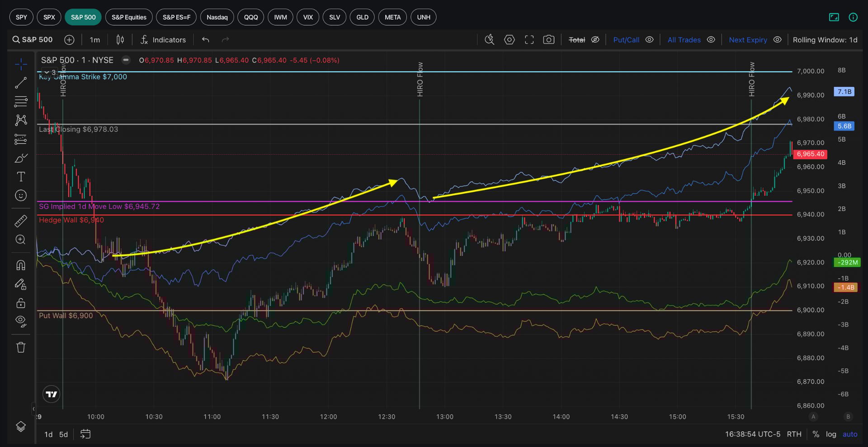Undo the last chart action
Screen dimensions: 868x447
pyautogui.click(x=206, y=40)
